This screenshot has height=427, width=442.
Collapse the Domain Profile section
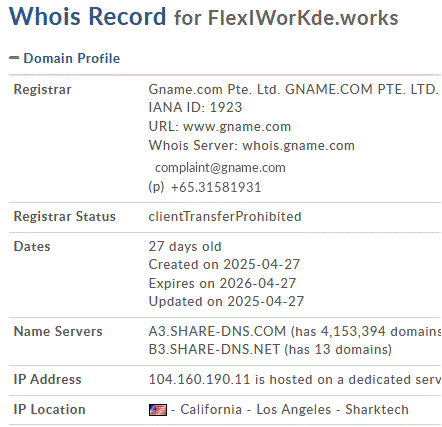64,58
